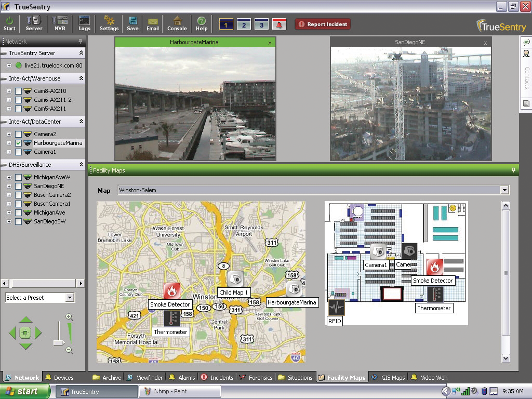This screenshot has width=532, height=399.
Task: Click the zoom slider handle
Action: coord(59,343)
